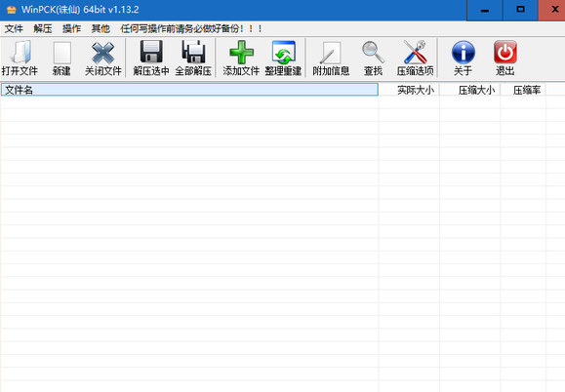
Task: Open the 解压 menu
Action: [43, 28]
